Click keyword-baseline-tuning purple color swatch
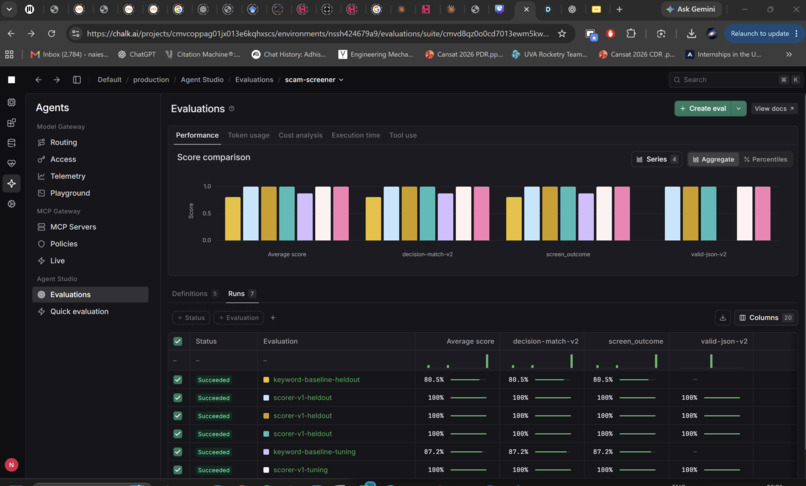The height and width of the screenshot is (486, 806). pyautogui.click(x=266, y=452)
